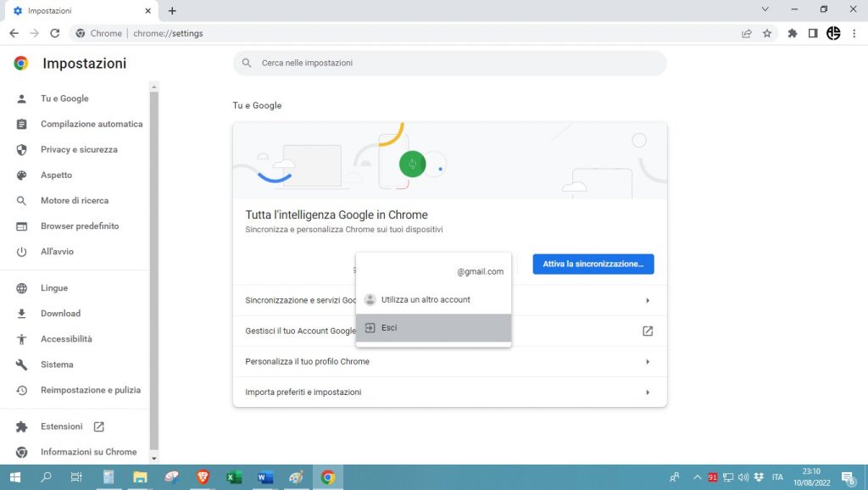868x490 pixels.
Task: Expand Sincronizzazione e servizi Google arrow
Action: tap(648, 300)
